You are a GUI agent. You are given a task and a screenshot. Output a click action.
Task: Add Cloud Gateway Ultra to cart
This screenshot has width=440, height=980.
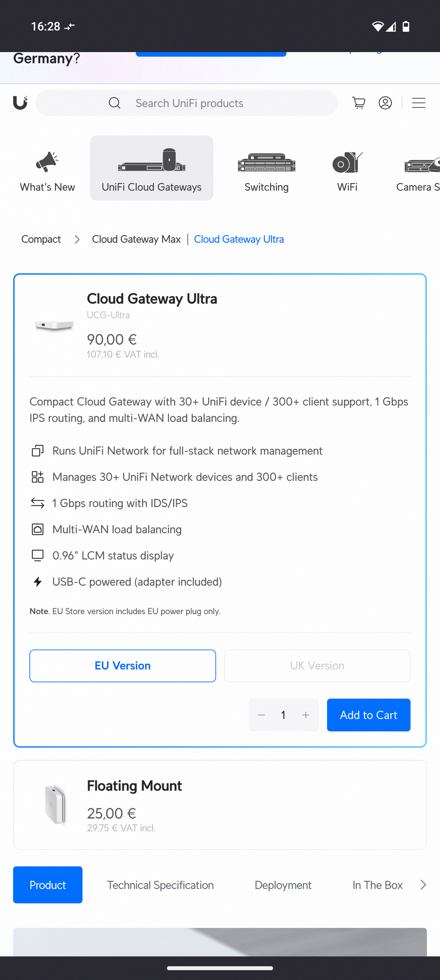(368, 715)
